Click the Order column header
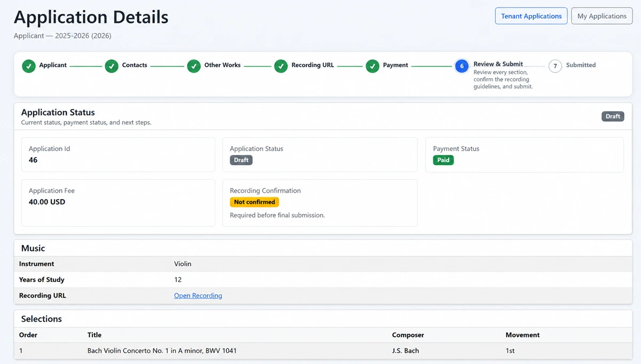641x364 pixels. point(28,335)
